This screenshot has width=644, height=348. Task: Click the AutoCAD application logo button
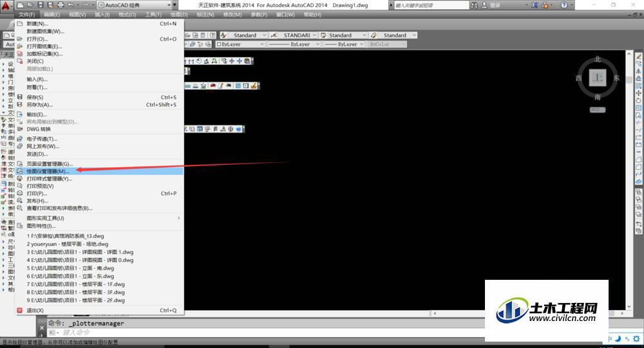click(6, 6)
